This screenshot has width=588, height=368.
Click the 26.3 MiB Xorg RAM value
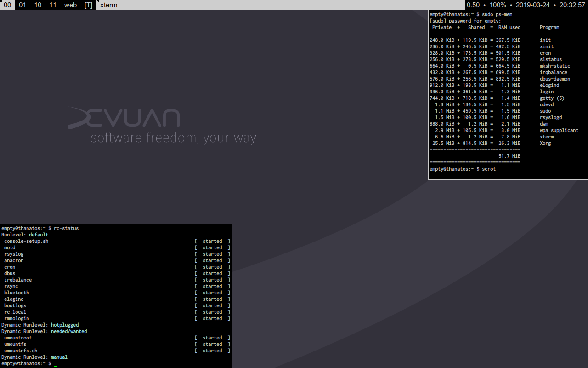tap(509, 143)
